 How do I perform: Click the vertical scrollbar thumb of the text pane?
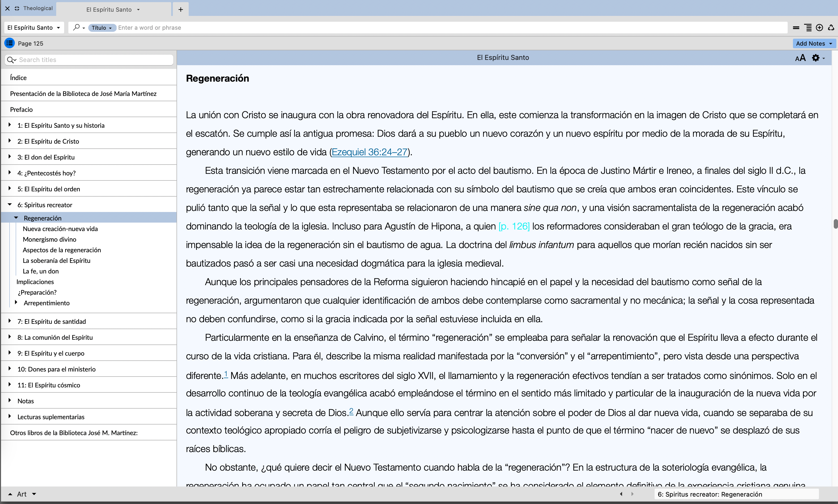click(x=835, y=224)
